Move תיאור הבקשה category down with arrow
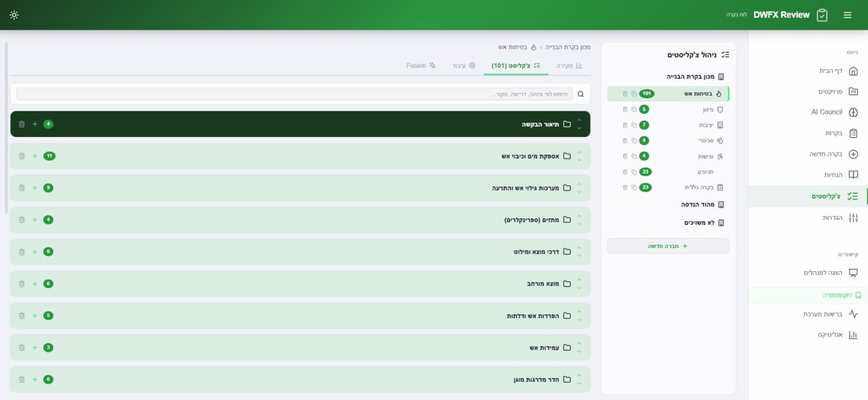 point(579,128)
